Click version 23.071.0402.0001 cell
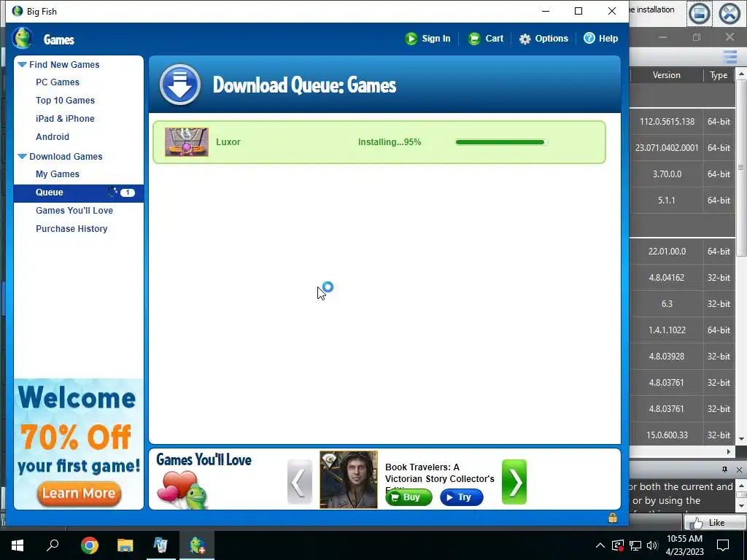Screen dimensions: 747x560 click(x=667, y=147)
